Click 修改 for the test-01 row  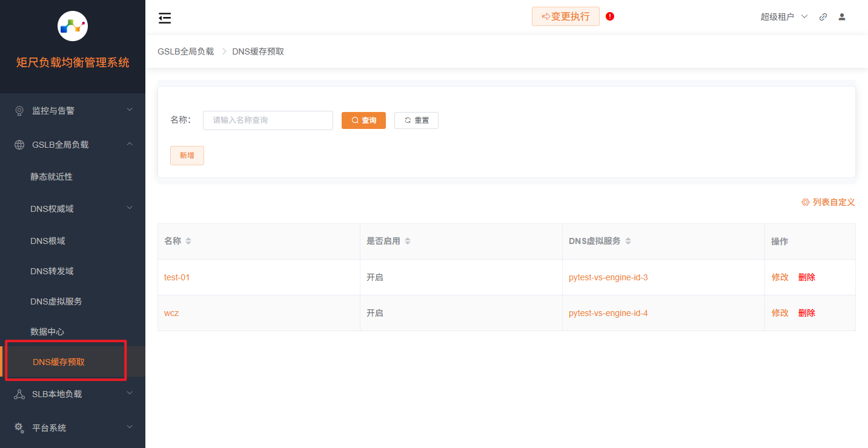pyautogui.click(x=780, y=277)
